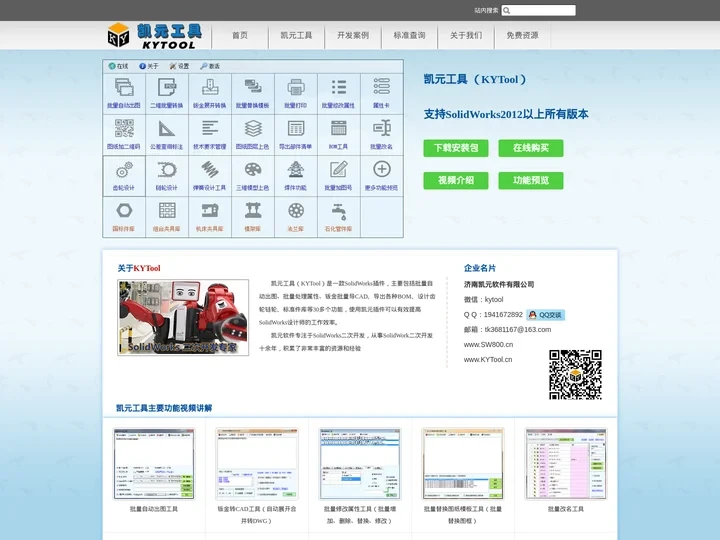Open the 标准查询 navigation item
720x540 pixels.
pyautogui.click(x=409, y=35)
